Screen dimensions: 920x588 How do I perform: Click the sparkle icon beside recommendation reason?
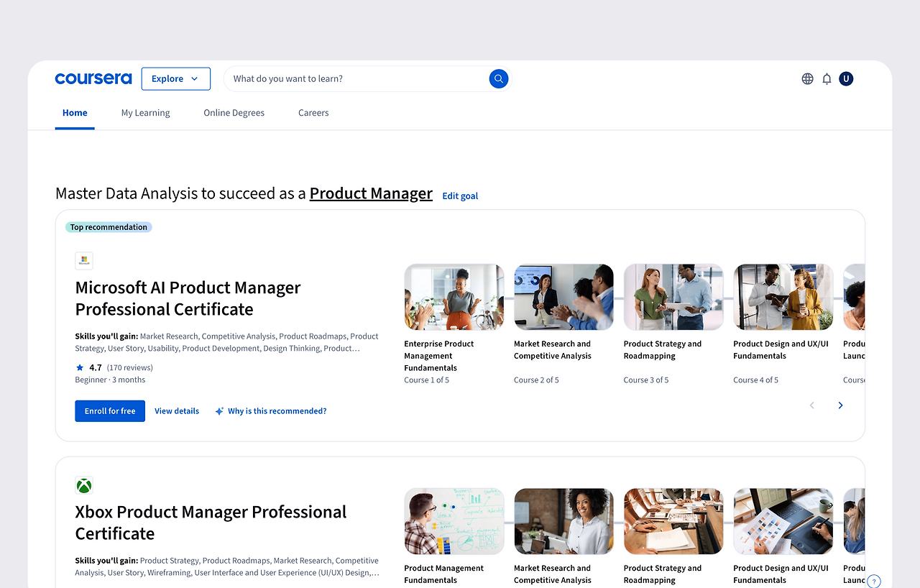[x=219, y=411]
